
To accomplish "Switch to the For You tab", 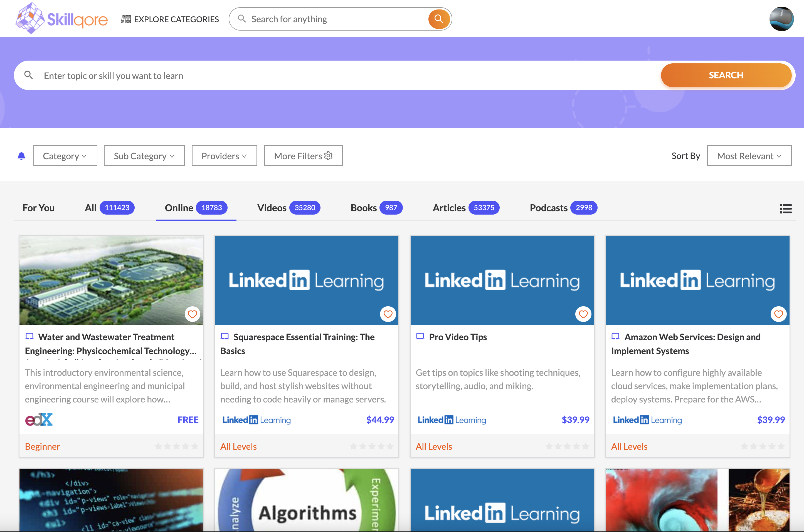I will pos(39,208).
